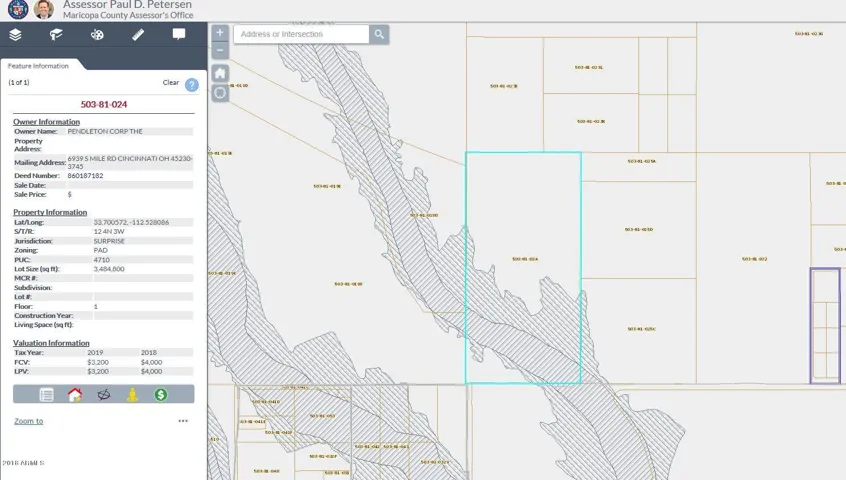Zoom in with the plus button
This screenshot has width=846, height=480.
pos(220,33)
